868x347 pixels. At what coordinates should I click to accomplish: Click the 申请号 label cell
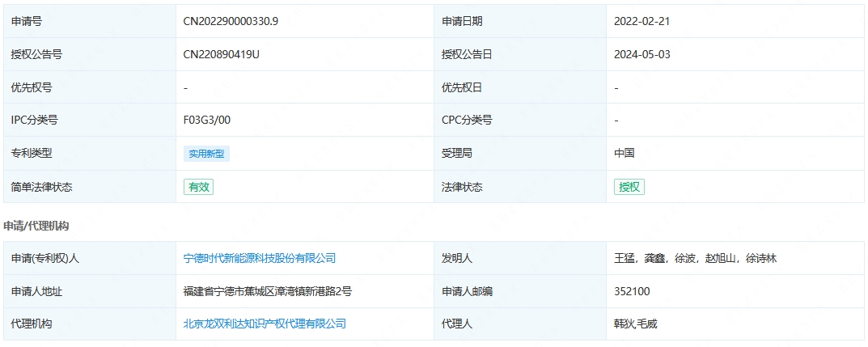[x=90, y=22]
